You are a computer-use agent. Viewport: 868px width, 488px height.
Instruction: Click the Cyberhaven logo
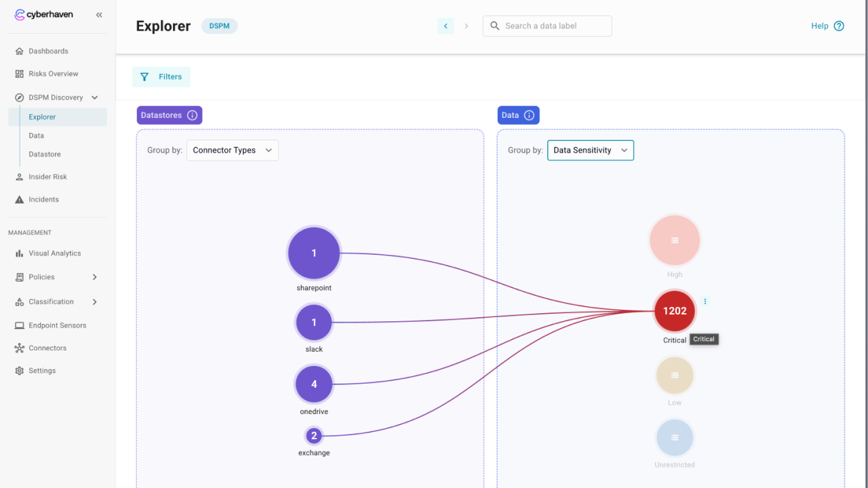pyautogui.click(x=44, y=15)
